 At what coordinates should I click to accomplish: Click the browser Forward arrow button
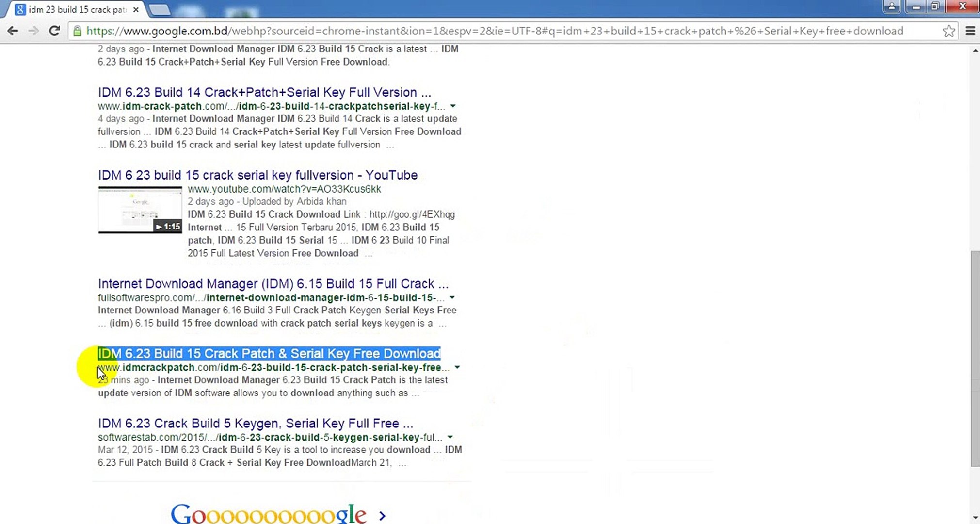pos(33,31)
